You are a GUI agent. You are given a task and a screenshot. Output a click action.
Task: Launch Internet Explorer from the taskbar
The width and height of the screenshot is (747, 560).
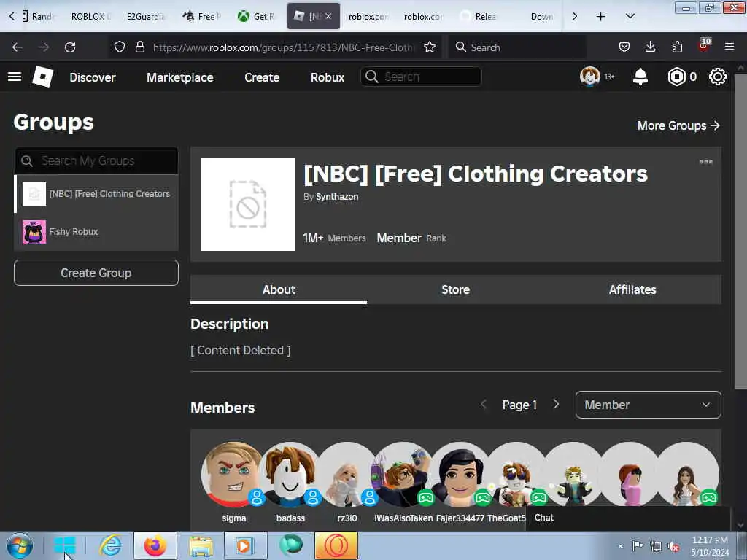(x=110, y=545)
